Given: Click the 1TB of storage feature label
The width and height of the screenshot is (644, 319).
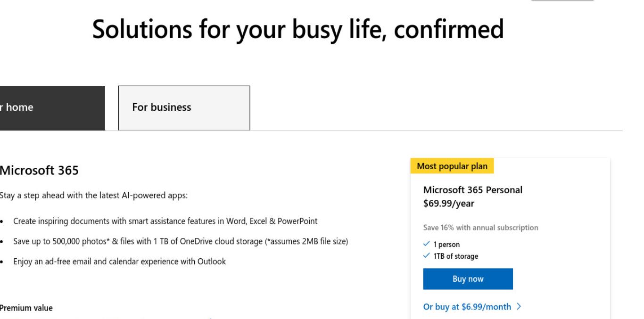Looking at the screenshot, I should coord(456,256).
